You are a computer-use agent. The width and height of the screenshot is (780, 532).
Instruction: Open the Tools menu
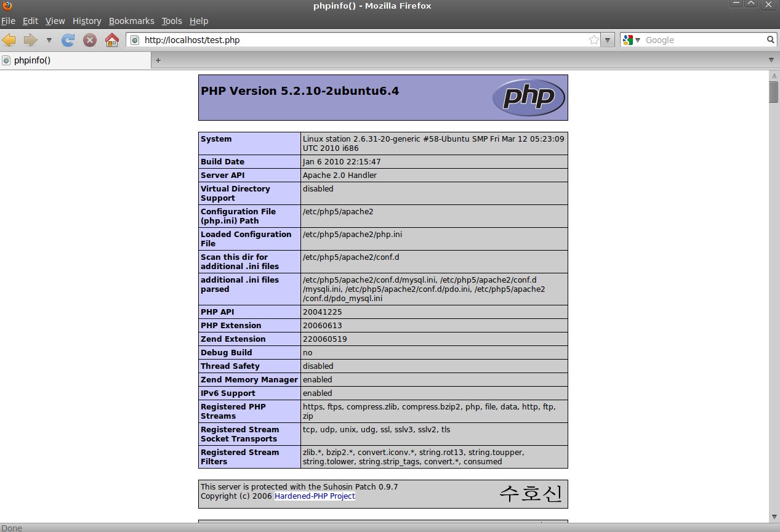(172, 21)
